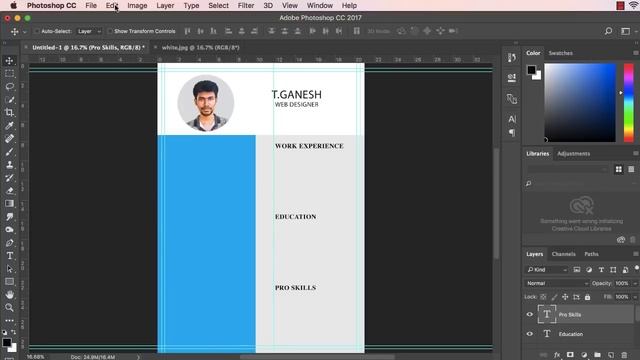The image size is (640, 360).
Task: Select the Lasso tool
Action: (x=9, y=87)
